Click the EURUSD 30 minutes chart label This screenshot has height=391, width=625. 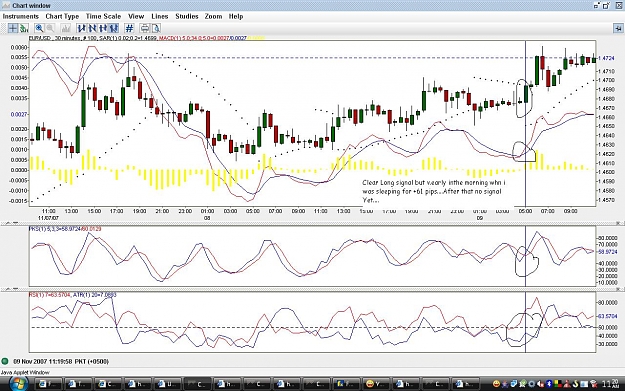pyautogui.click(x=53, y=38)
